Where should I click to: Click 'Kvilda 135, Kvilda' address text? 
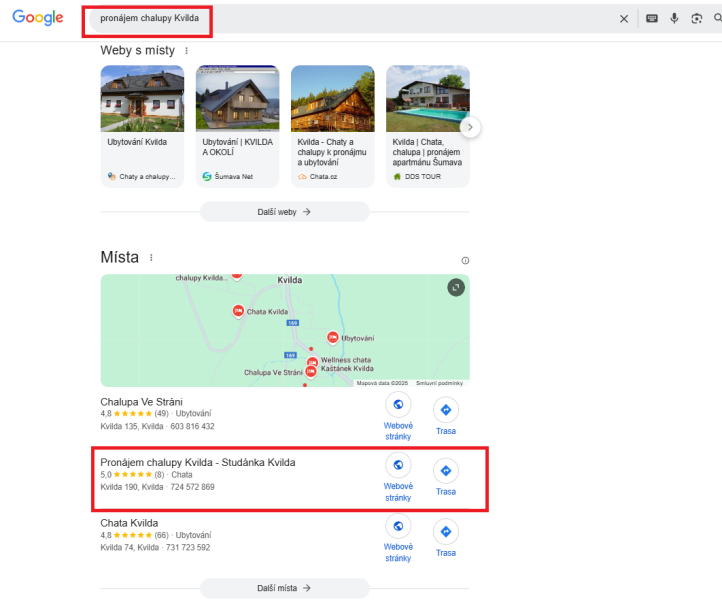coord(132,426)
